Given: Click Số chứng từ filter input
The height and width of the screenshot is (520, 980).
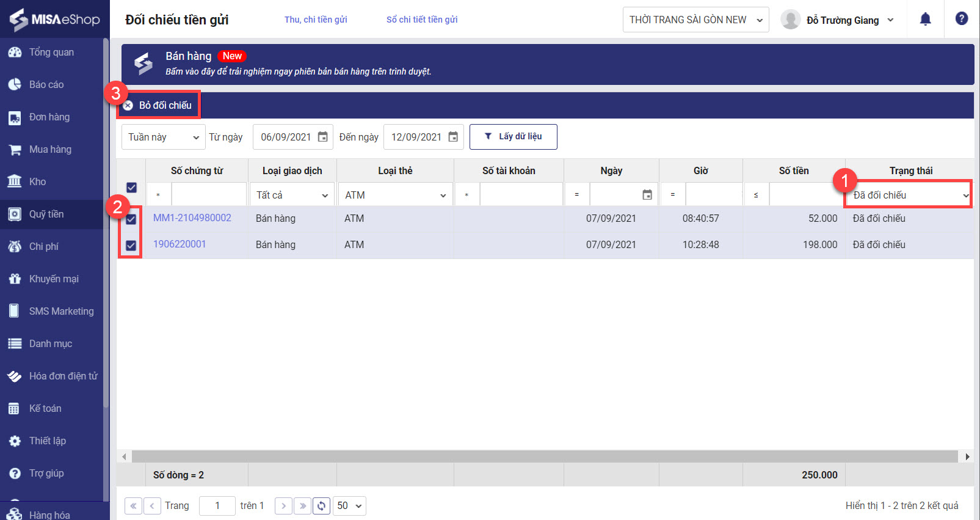Looking at the screenshot, I should point(209,195).
